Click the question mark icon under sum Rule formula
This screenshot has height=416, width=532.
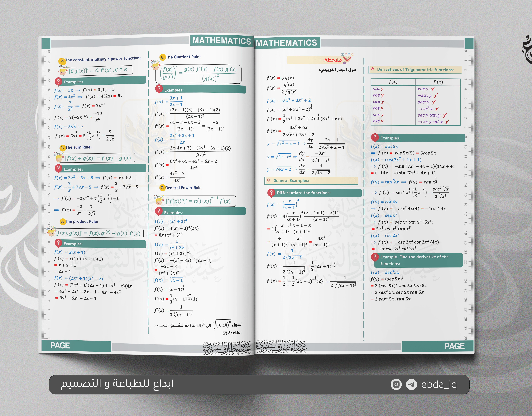coord(58,168)
